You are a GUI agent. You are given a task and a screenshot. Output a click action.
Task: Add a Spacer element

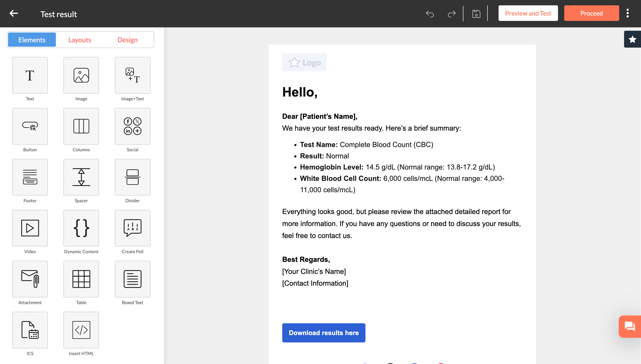tap(81, 177)
